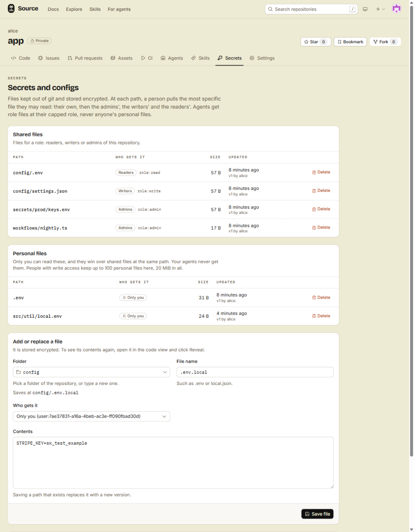This screenshot has height=532, width=414.
Task: Open the repository Skills tab
Action: (x=201, y=58)
